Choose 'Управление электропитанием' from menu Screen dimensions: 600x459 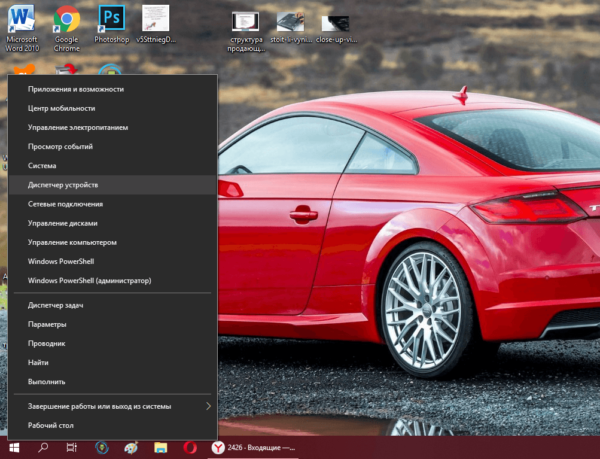113,127
